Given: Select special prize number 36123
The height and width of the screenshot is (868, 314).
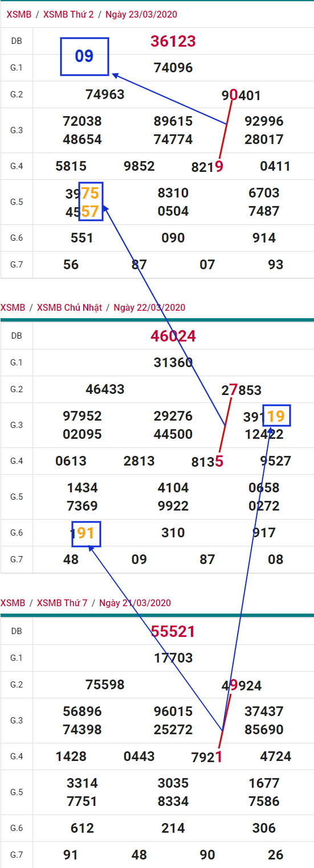Looking at the screenshot, I should (x=173, y=41).
